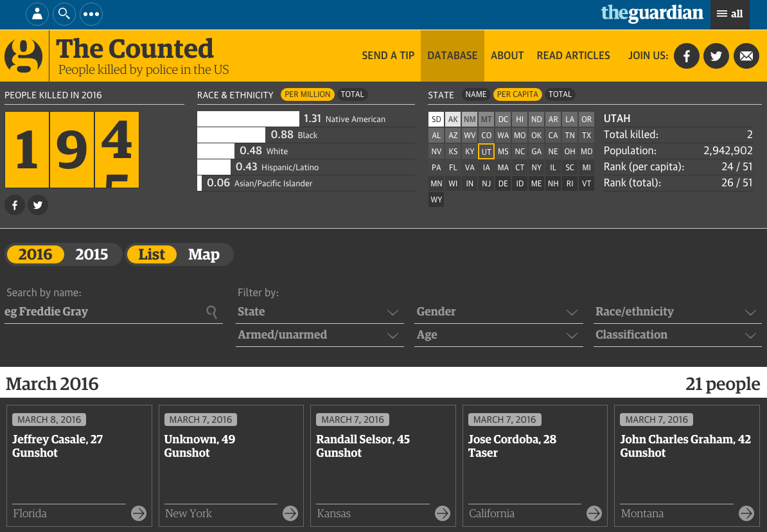Open Unknown, 49 name link
Screen dimensions: 767x532
point(200,439)
